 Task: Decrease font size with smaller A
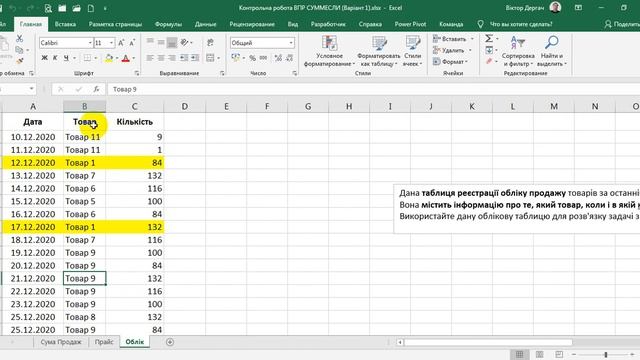click(x=132, y=43)
